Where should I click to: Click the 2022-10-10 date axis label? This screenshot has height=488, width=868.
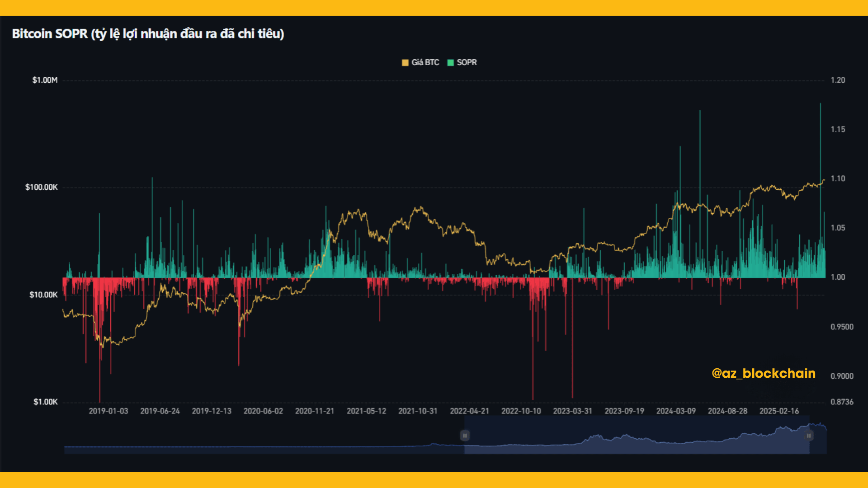click(521, 411)
